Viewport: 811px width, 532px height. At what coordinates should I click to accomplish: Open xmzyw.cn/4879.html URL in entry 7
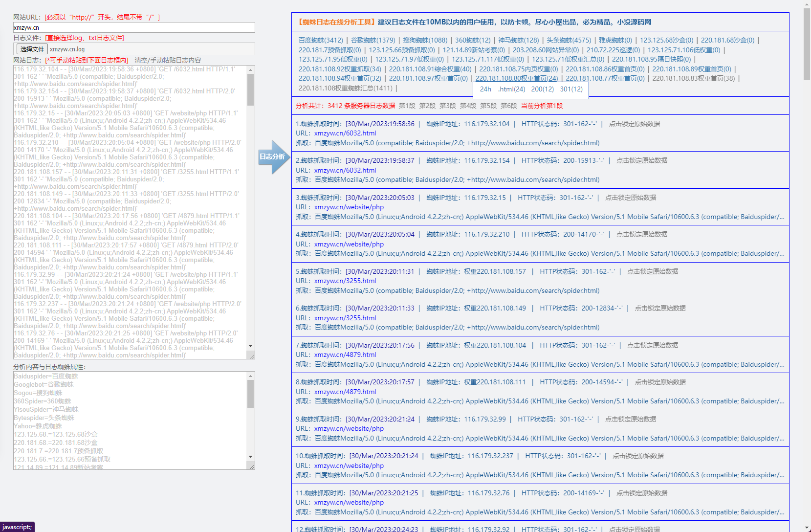(345, 355)
